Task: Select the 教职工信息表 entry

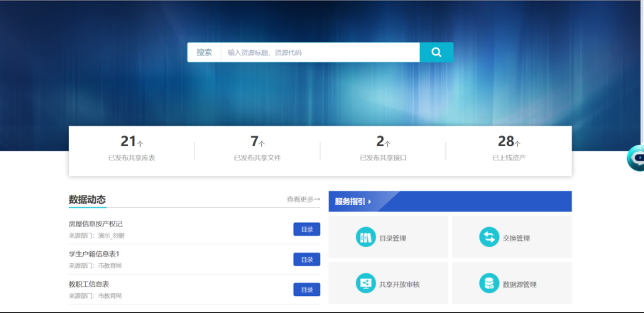Action: [89, 284]
